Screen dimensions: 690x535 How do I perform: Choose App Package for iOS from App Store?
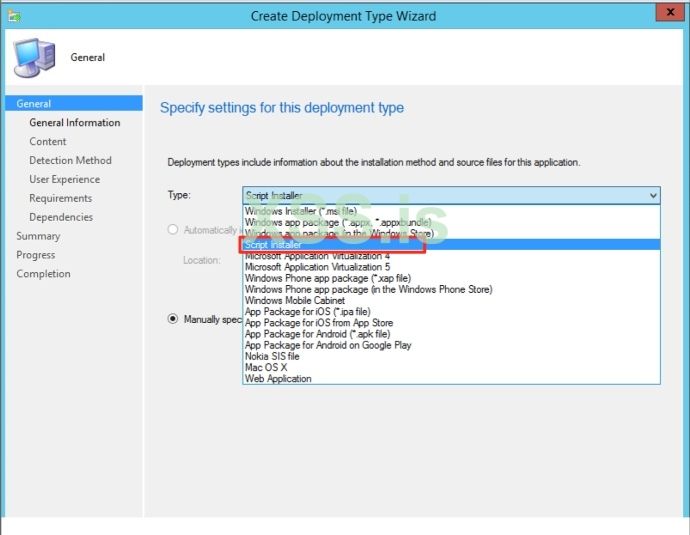point(451,322)
